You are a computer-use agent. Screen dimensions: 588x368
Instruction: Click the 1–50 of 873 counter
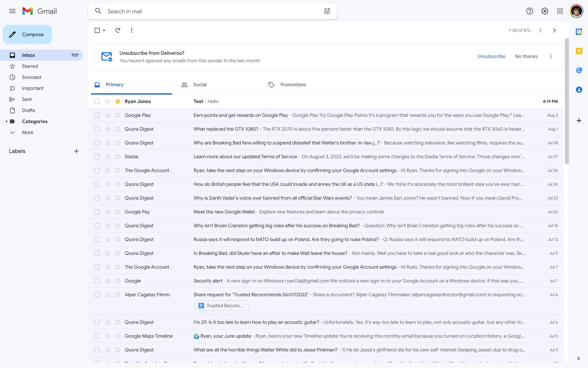tap(519, 30)
